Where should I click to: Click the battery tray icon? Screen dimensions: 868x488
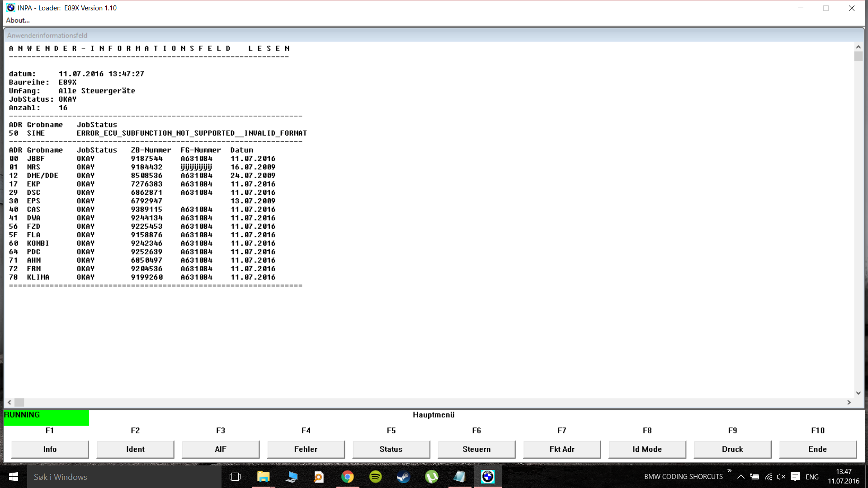click(x=754, y=477)
